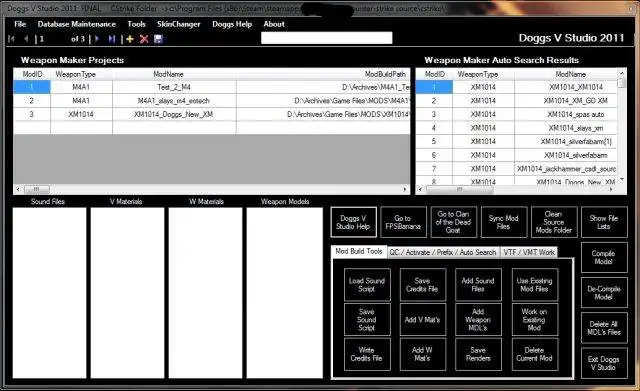Screen dimensions: 640x391
Task: Open the Tools menu
Action: point(136,24)
